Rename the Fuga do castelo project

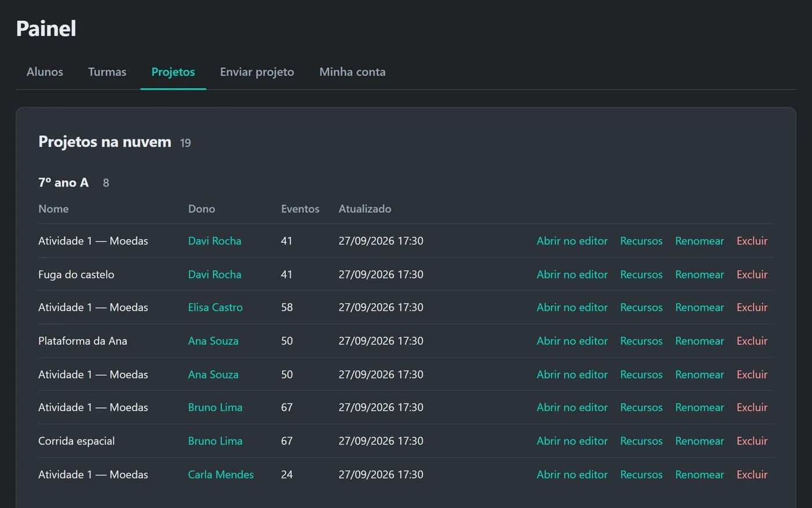(699, 275)
